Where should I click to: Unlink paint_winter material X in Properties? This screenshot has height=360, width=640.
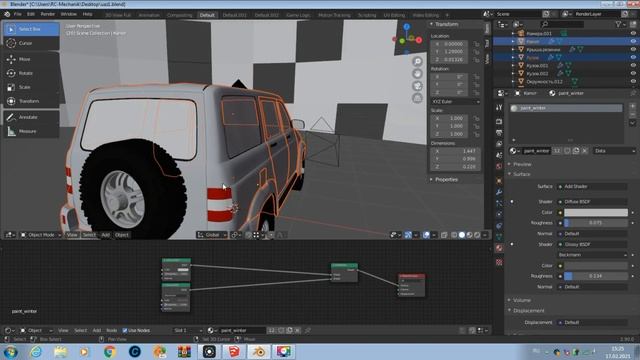(584, 151)
